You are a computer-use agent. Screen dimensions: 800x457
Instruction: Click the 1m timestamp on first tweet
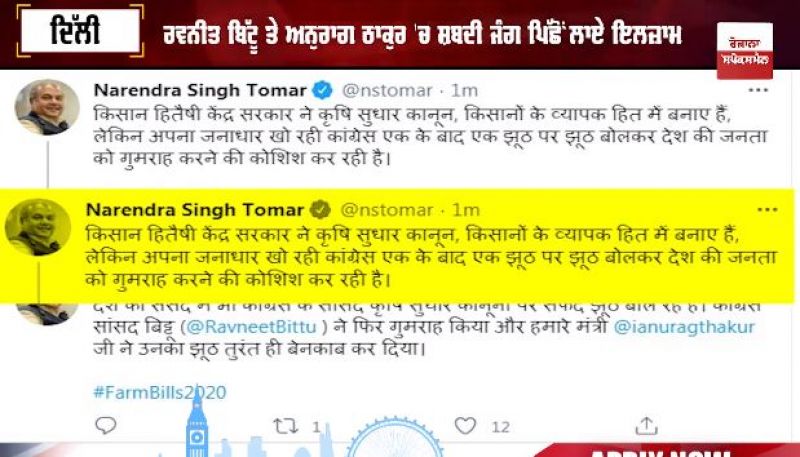click(464, 90)
